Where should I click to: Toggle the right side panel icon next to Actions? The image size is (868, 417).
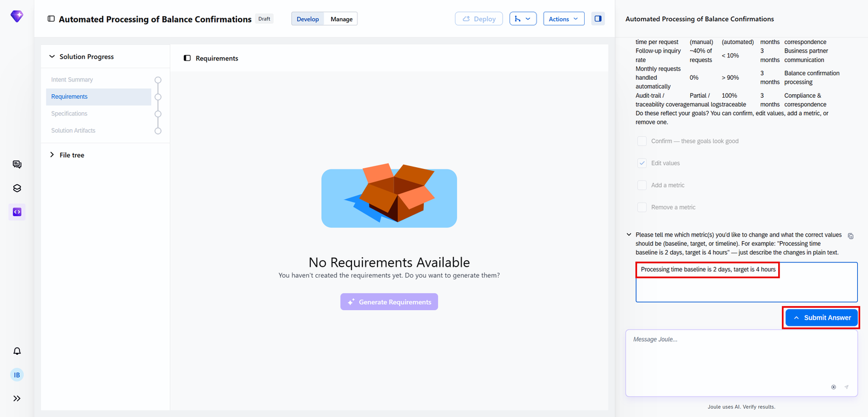click(x=598, y=19)
